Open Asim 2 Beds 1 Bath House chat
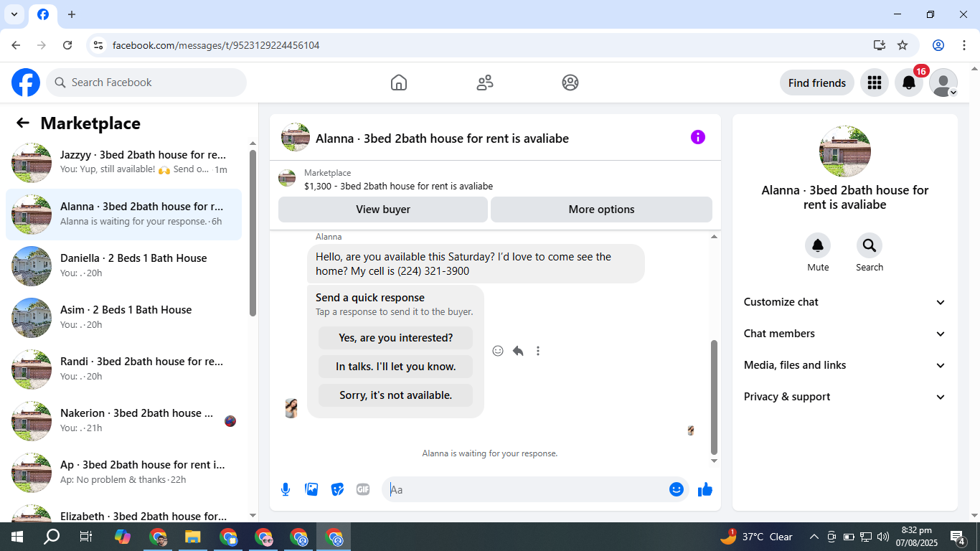This screenshot has height=551, width=980. click(123, 318)
